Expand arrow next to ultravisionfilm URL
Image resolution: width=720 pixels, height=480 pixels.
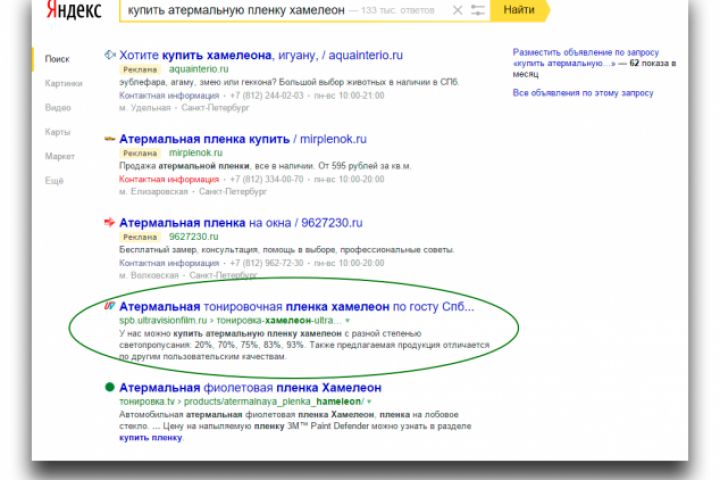[348, 321]
